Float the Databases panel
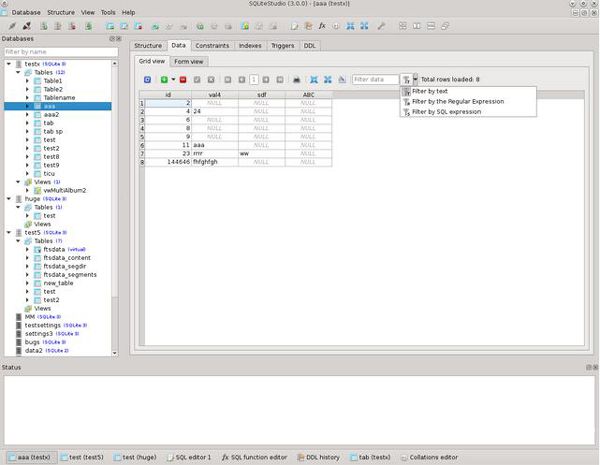This screenshot has height=465, width=600. click(112, 39)
